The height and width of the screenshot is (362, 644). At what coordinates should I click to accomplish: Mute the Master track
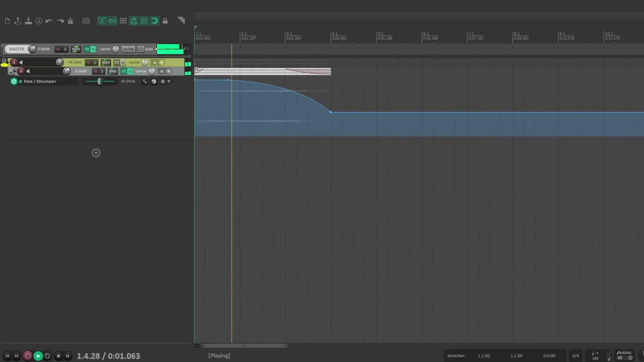click(x=58, y=49)
